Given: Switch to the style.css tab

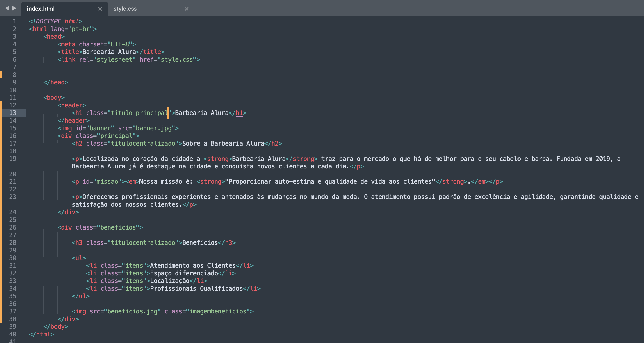Looking at the screenshot, I should [125, 9].
